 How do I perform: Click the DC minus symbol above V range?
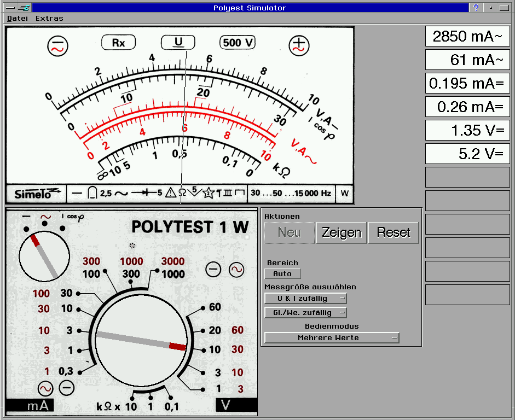tap(213, 269)
